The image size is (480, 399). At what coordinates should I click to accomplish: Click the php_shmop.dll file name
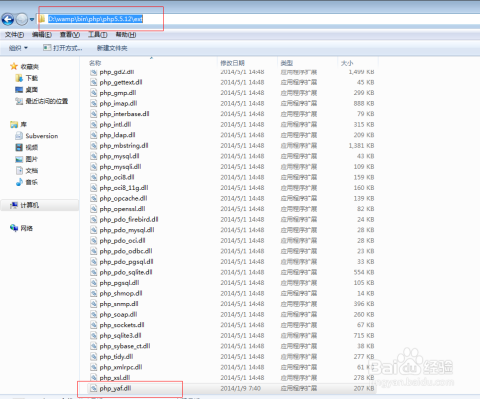click(x=121, y=293)
